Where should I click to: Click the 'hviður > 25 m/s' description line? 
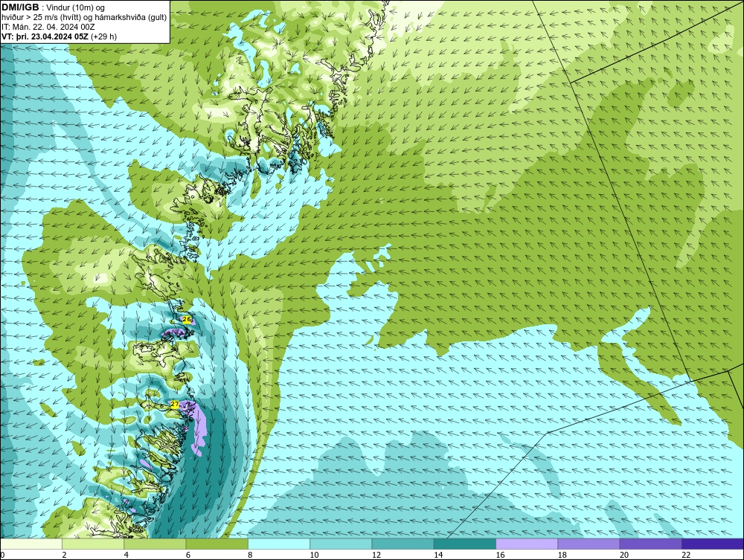coord(84,18)
